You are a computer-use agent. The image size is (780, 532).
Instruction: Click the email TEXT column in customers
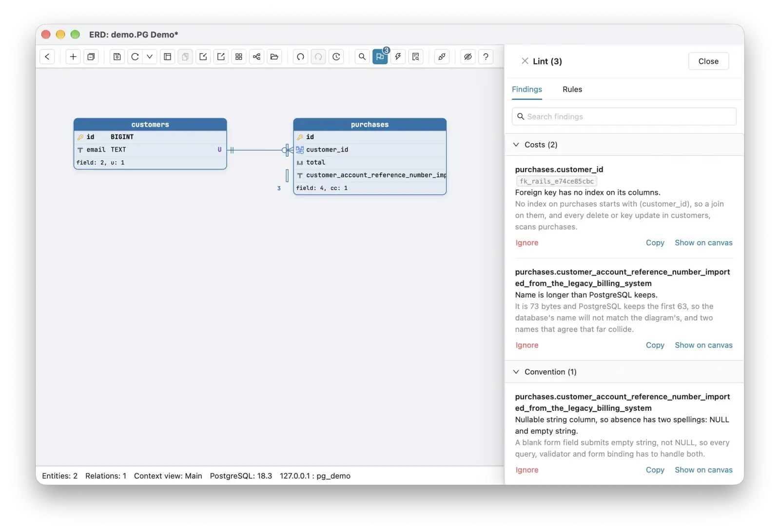(x=150, y=150)
